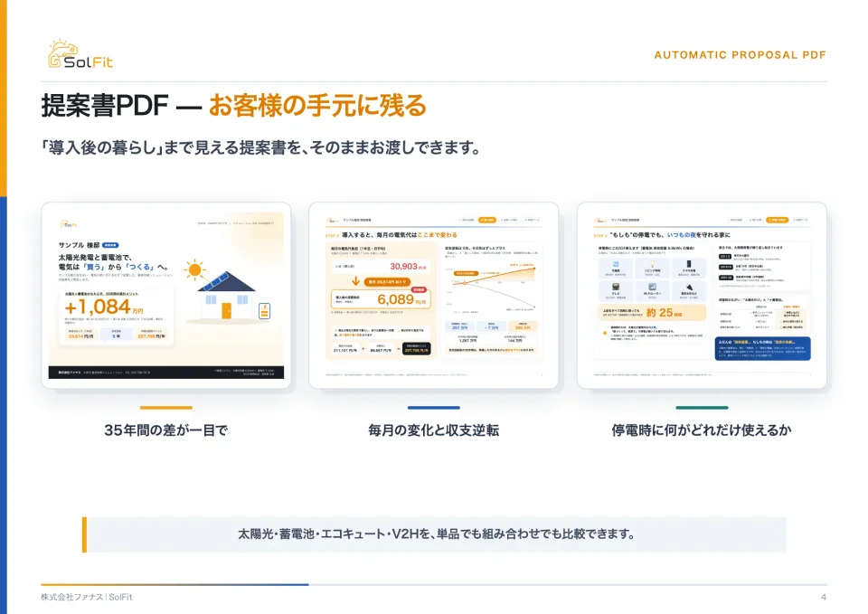Image resolution: width=868 pixels, height=614 pixels.
Task: Open the 毎月の変化と収支逆転 proposal thumbnail
Action: 433,295
